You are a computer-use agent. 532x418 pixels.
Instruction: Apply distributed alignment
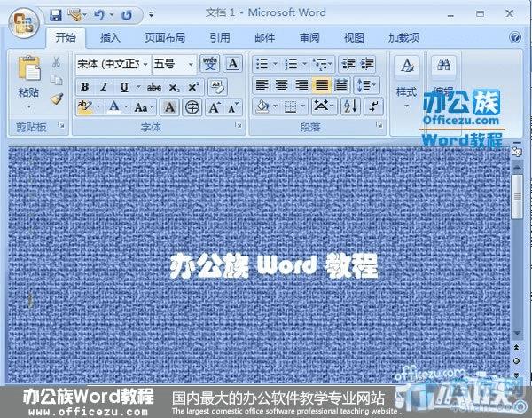pos(341,85)
